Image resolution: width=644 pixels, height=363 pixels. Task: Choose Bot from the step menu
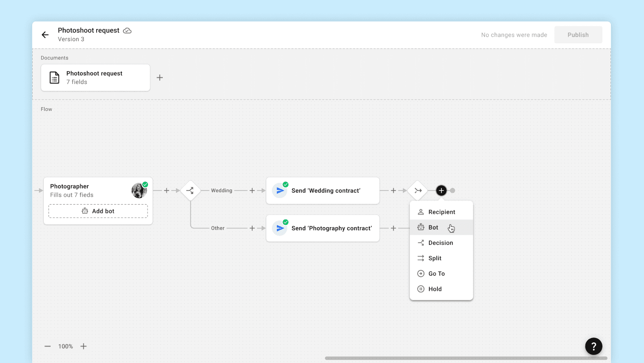click(x=441, y=228)
